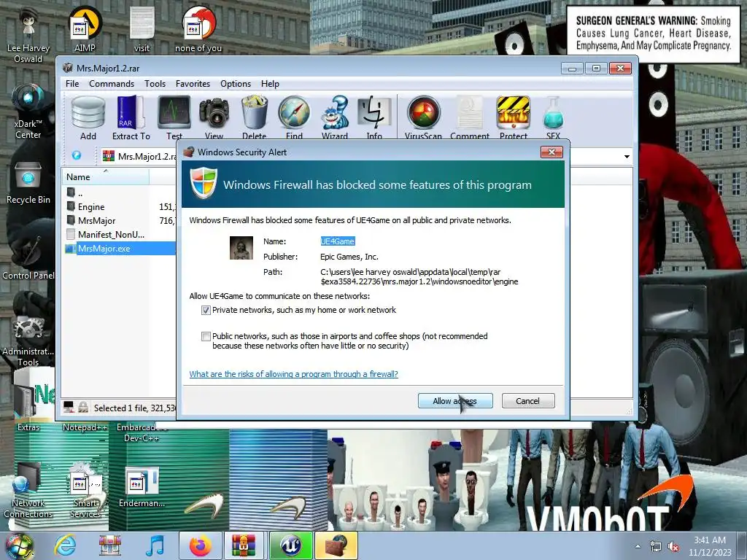Uncheck the Private networks checkbox
This screenshot has height=560, width=747.
pyautogui.click(x=206, y=311)
